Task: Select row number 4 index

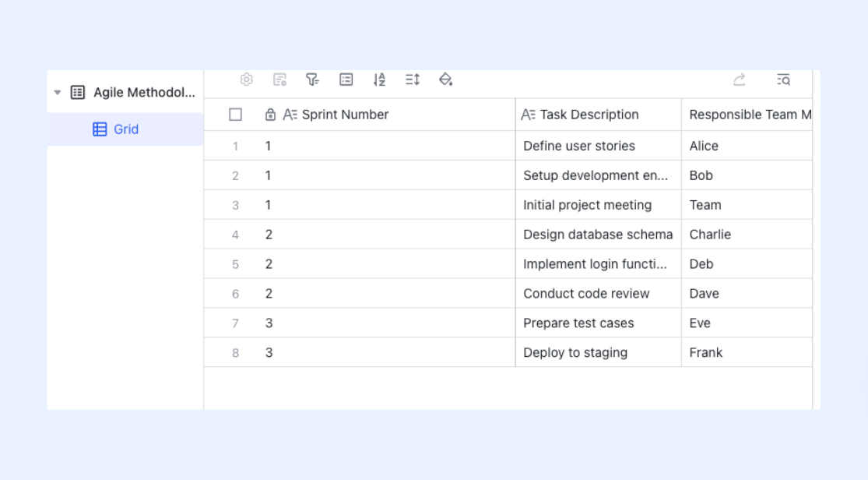Action: (x=235, y=235)
